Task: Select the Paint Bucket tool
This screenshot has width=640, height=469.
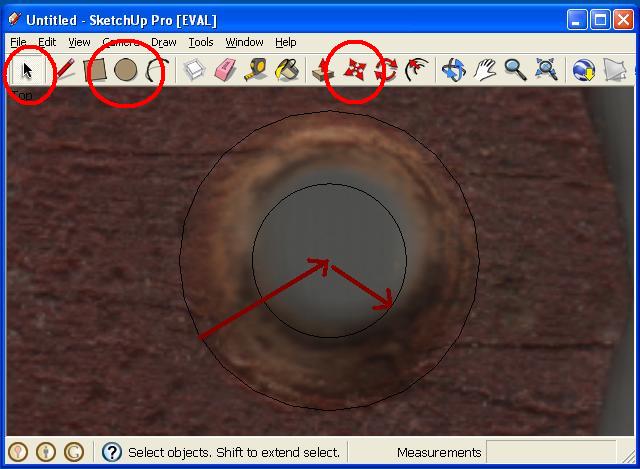Action: 287,71
